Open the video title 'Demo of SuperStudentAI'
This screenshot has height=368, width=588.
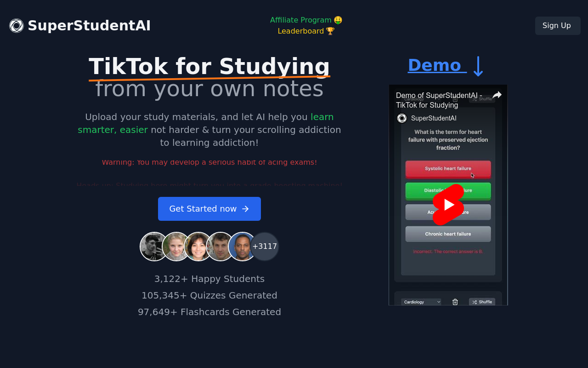pos(439,100)
